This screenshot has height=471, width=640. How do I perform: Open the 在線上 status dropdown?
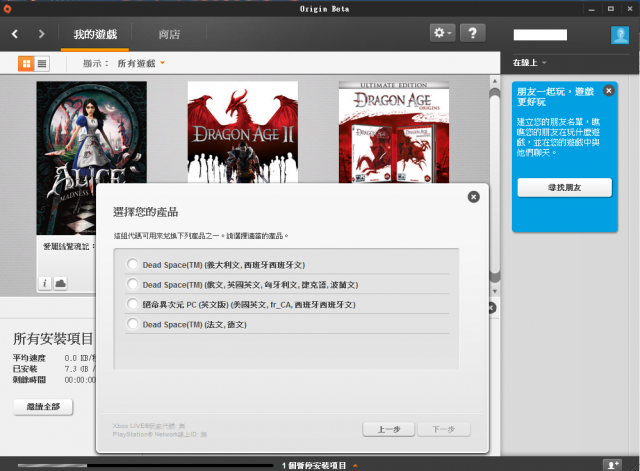coord(529,62)
